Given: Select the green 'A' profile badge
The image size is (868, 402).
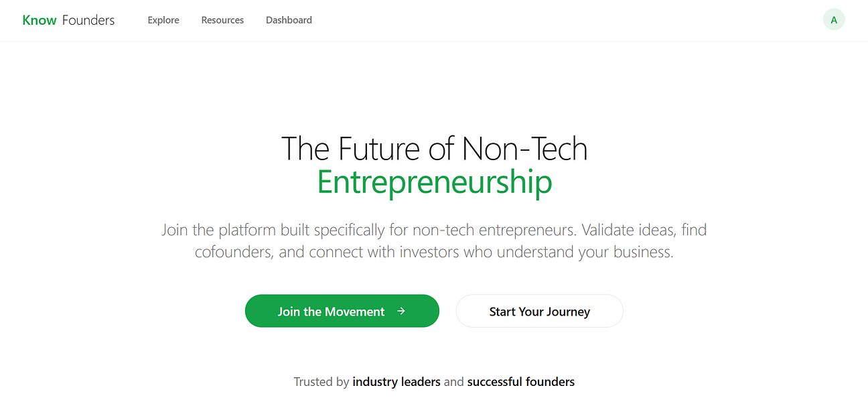Looking at the screenshot, I should pyautogui.click(x=834, y=19).
